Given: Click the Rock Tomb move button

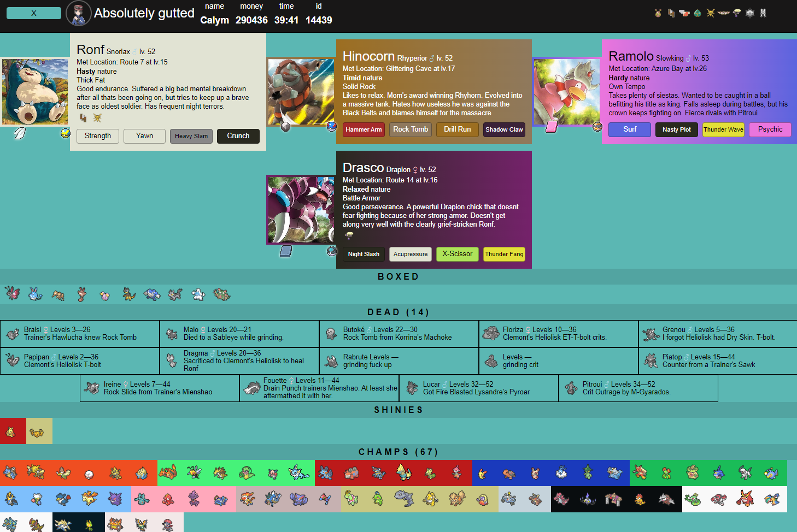Looking at the screenshot, I should tap(411, 129).
